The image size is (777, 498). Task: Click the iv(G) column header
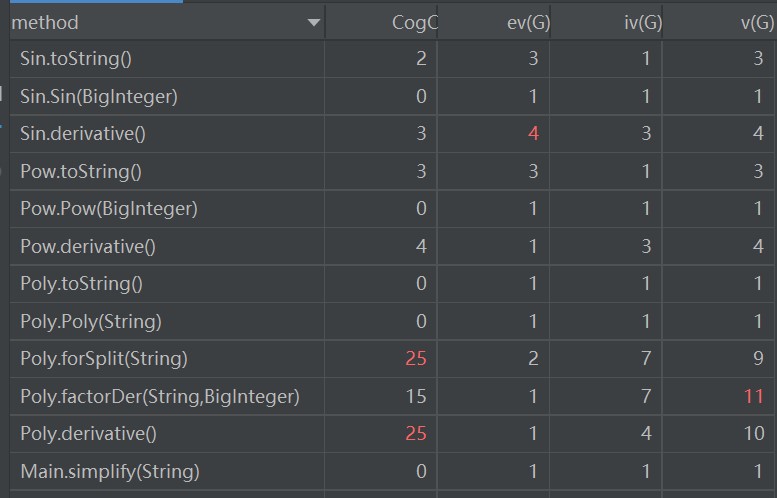coord(636,22)
